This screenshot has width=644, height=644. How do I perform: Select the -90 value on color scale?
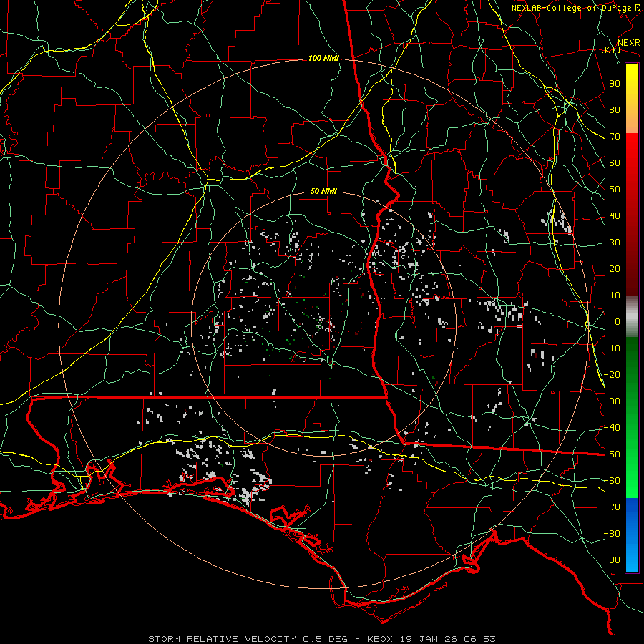[x=612, y=560]
